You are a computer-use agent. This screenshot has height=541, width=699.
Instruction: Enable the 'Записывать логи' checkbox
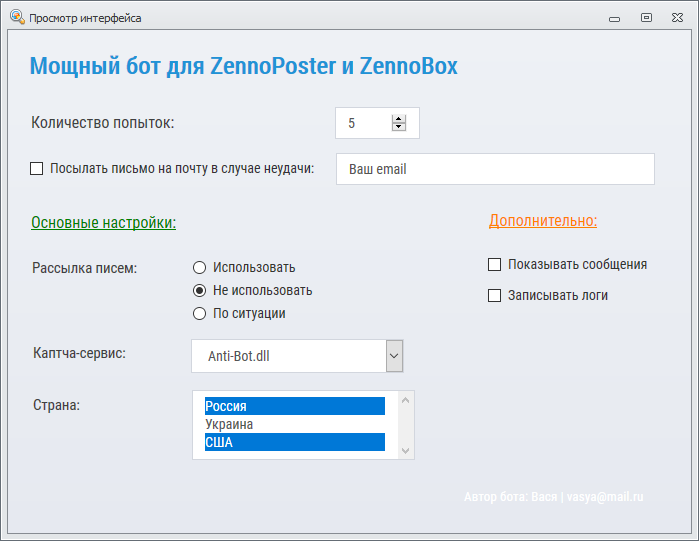point(494,295)
